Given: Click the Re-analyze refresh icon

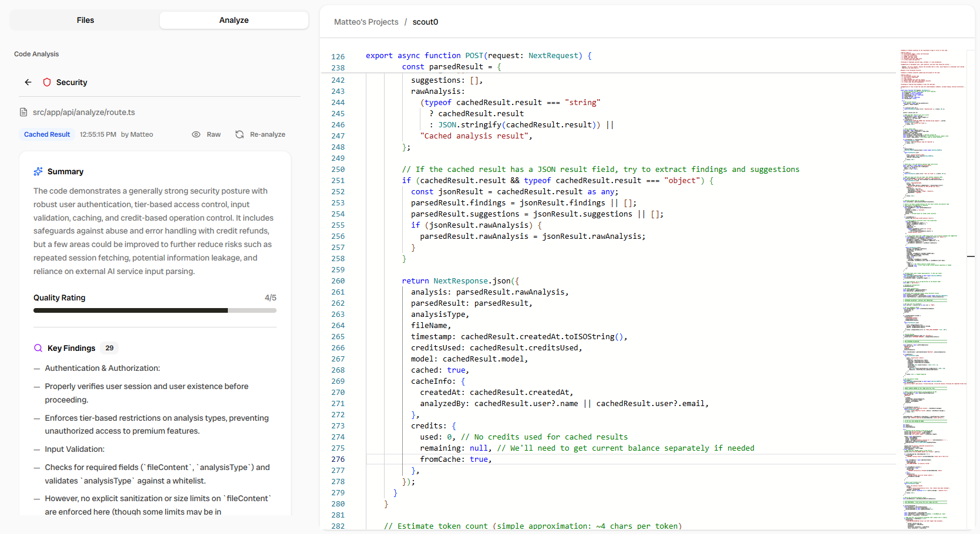Looking at the screenshot, I should tap(240, 134).
